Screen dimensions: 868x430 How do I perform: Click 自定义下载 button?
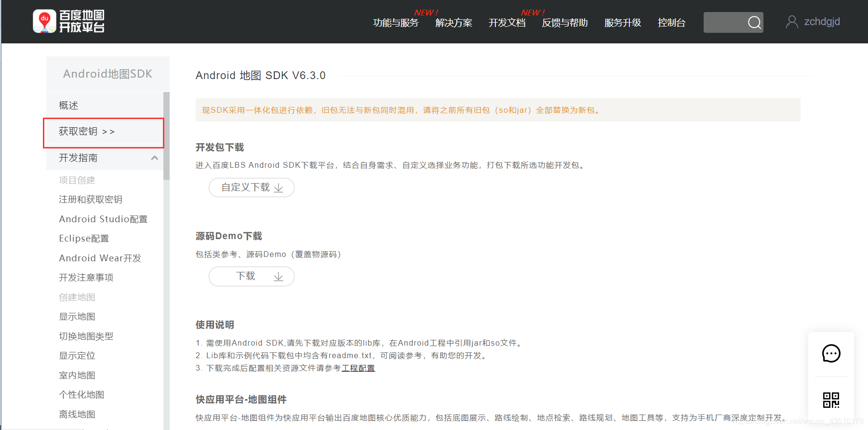pyautogui.click(x=252, y=188)
